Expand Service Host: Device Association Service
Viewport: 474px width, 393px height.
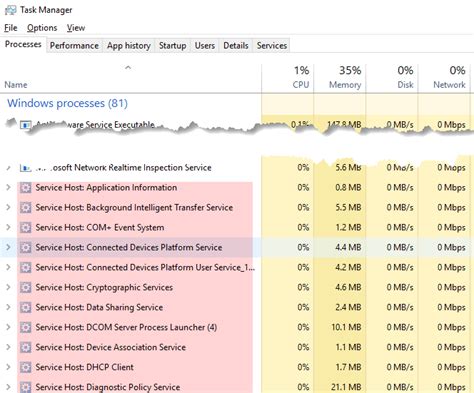tap(8, 348)
